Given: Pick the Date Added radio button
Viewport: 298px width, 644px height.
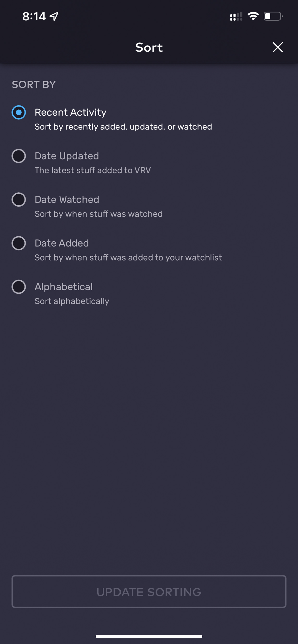Looking at the screenshot, I should point(19,243).
